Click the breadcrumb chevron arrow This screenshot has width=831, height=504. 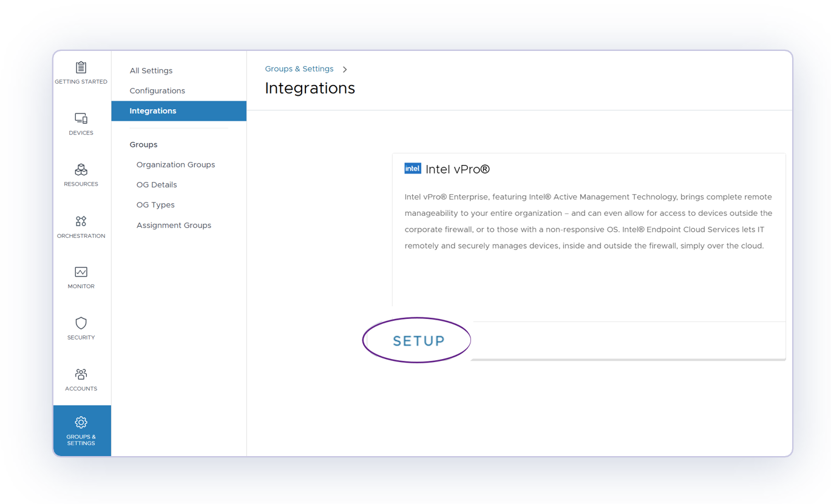[x=345, y=70]
